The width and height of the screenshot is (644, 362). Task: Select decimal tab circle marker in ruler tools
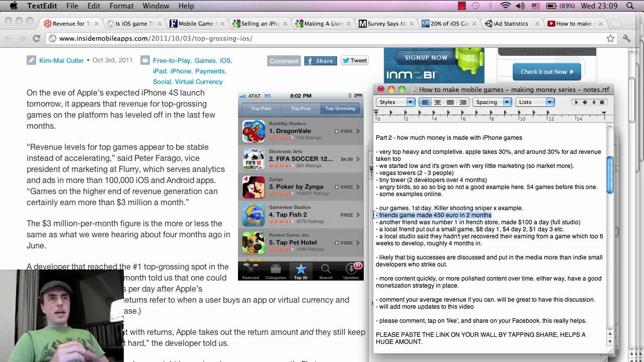coord(602,102)
